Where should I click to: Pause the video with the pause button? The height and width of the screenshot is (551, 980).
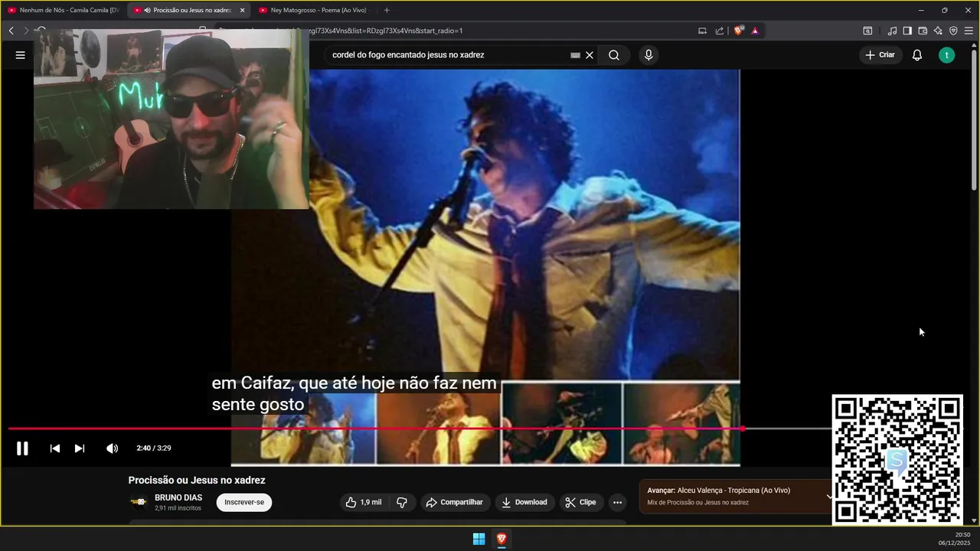point(22,448)
